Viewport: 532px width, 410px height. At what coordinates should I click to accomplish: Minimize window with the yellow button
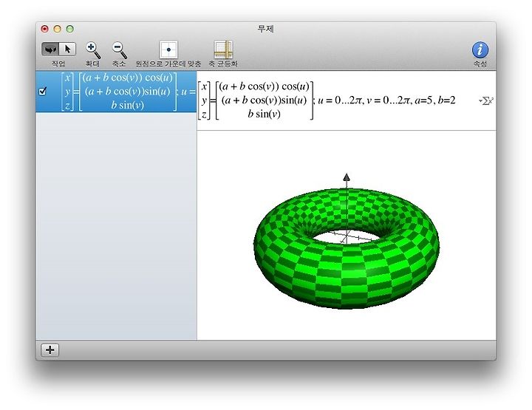[58, 29]
